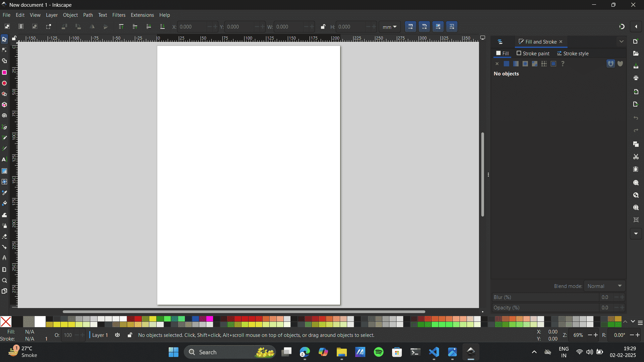Open the Filters menu
Viewport: 644px width, 362px height.
119,15
